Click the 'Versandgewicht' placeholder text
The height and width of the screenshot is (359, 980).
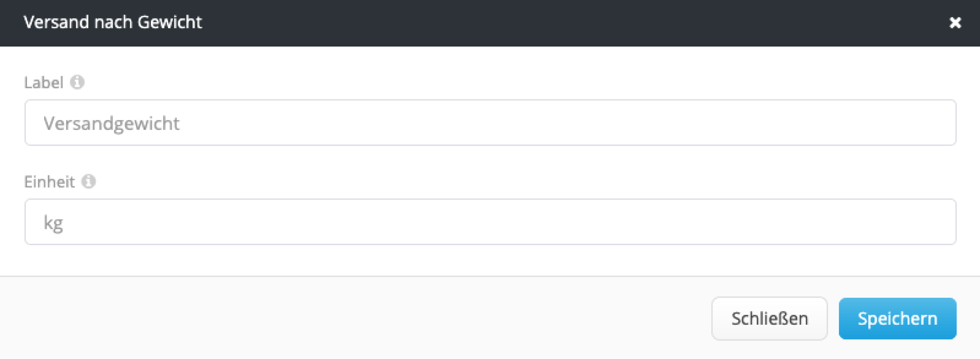pos(111,123)
